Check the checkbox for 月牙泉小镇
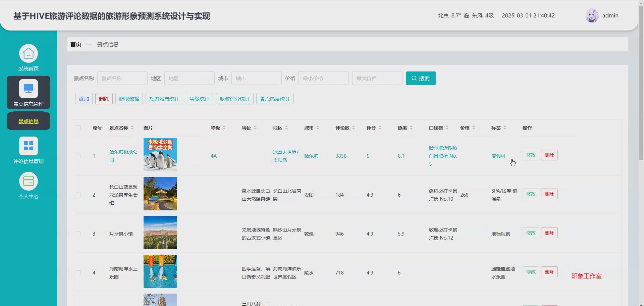The height and width of the screenshot is (306, 644). [x=78, y=234]
